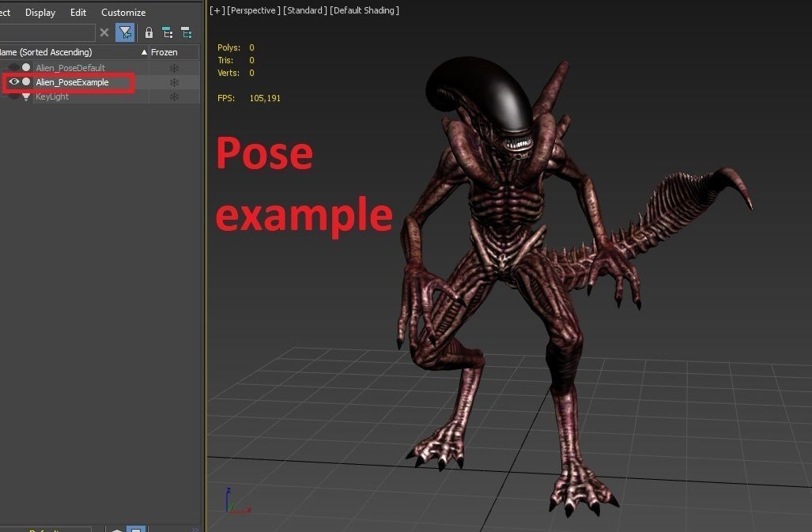Click the geometry sphere icon of Alien_PoseExample
The height and width of the screenshot is (532, 812).
pos(26,81)
